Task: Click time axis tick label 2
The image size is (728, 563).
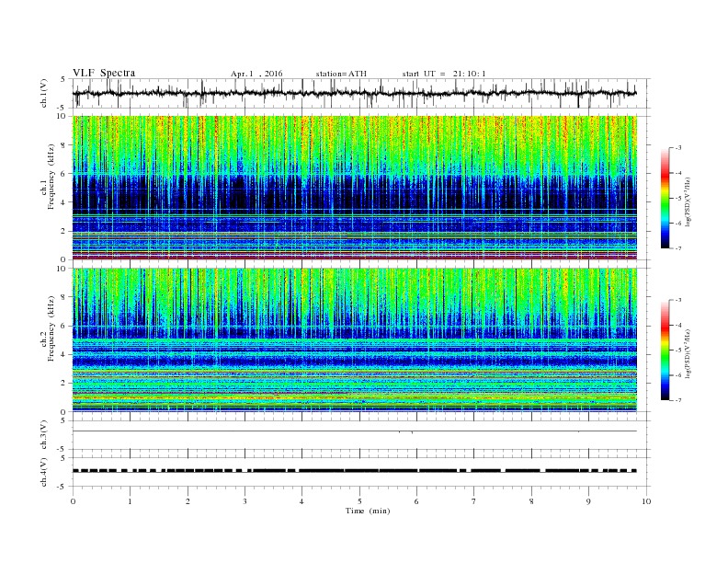Action: (188, 501)
